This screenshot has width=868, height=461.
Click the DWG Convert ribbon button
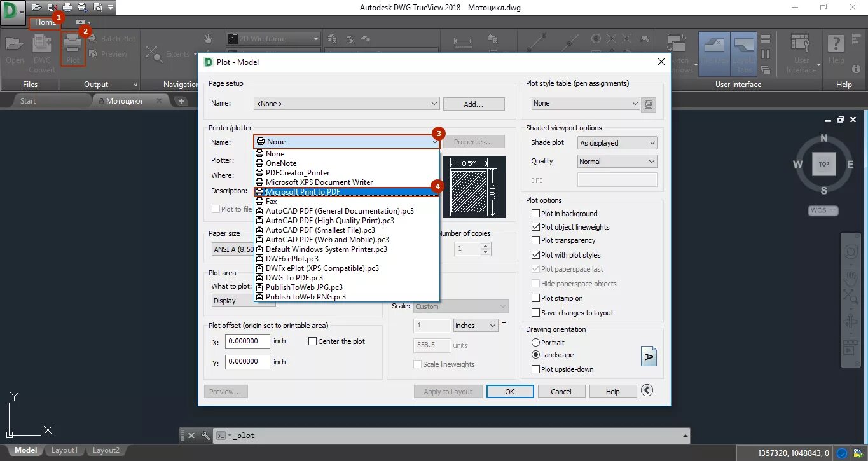[x=42, y=53]
